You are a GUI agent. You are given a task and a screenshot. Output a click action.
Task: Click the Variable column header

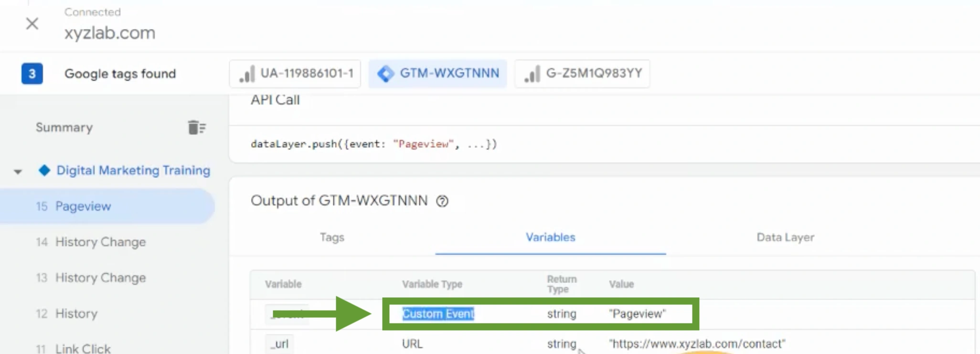click(283, 284)
